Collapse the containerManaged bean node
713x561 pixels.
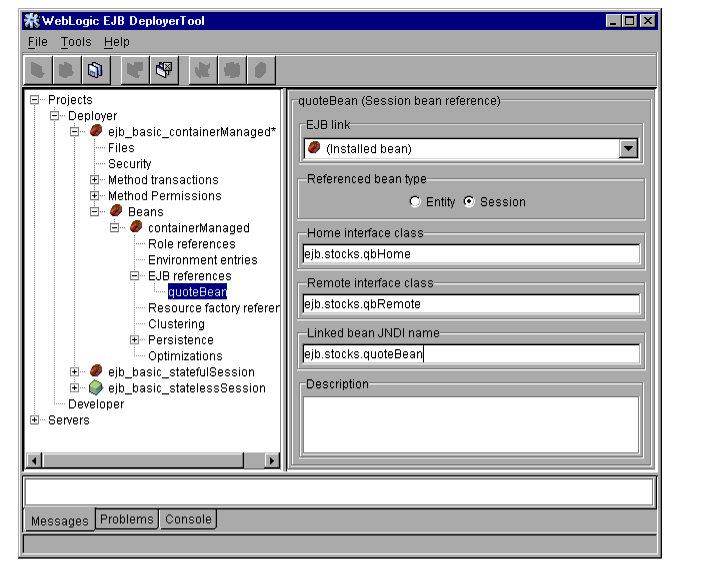pos(115,228)
